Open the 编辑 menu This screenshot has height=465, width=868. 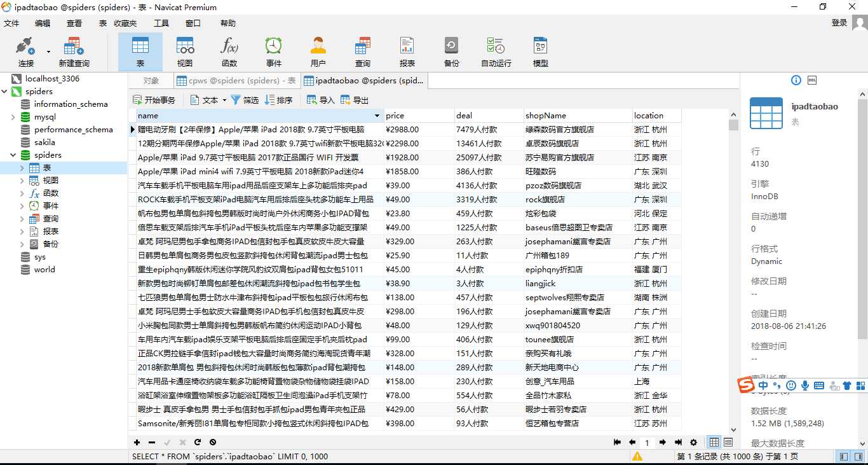coord(43,23)
